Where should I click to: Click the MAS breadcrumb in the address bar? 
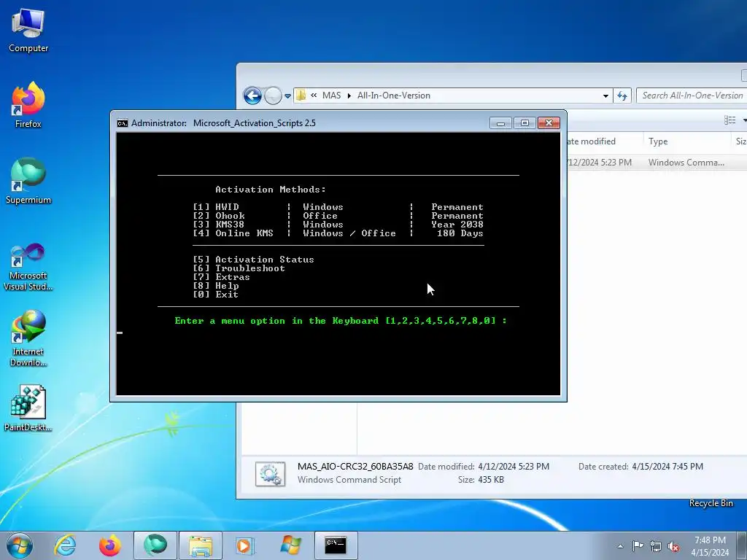point(332,96)
